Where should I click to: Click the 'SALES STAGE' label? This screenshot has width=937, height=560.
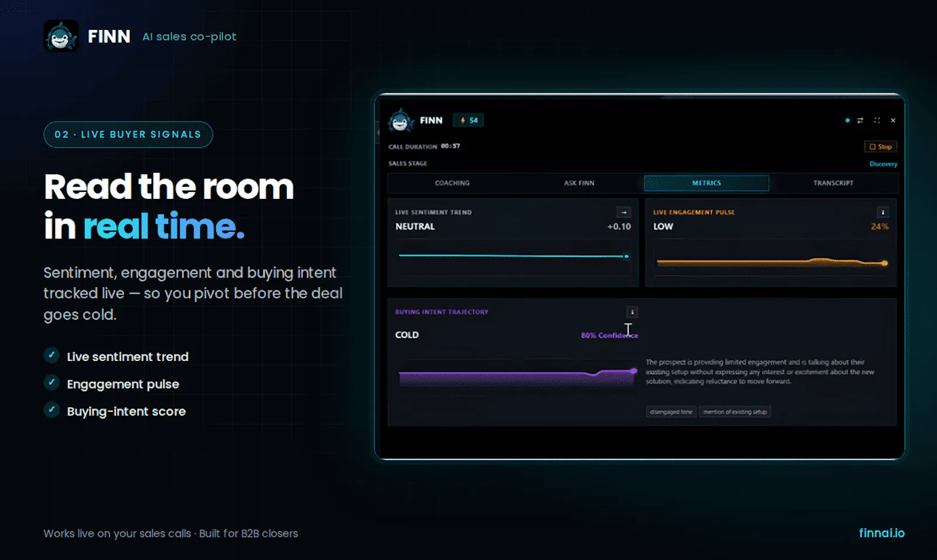click(408, 163)
